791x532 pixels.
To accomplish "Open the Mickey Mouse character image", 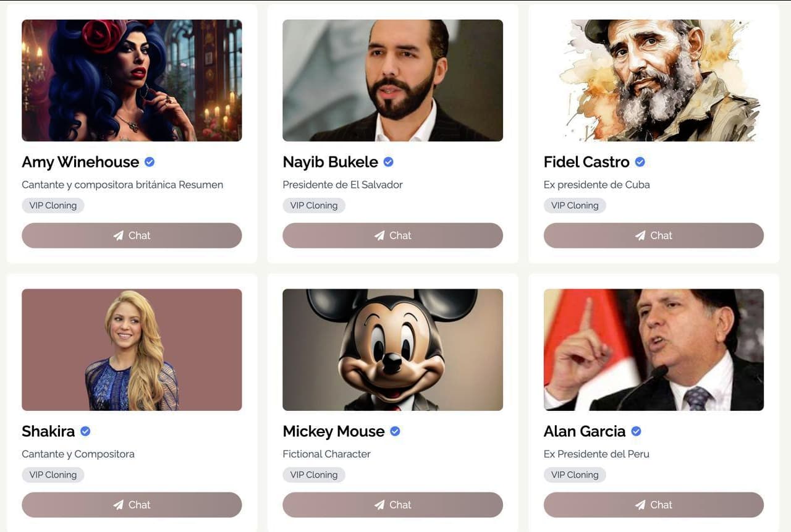I will [x=392, y=350].
